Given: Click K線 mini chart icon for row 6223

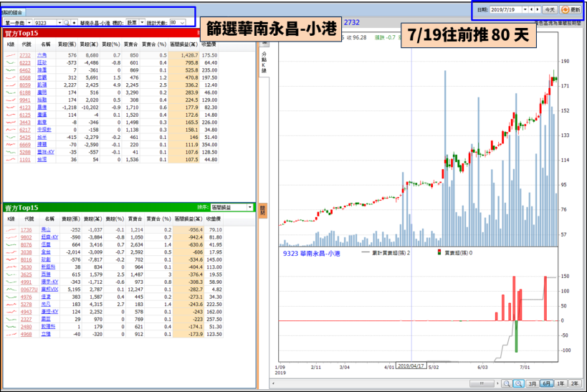Looking at the screenshot, I should coord(11,62).
